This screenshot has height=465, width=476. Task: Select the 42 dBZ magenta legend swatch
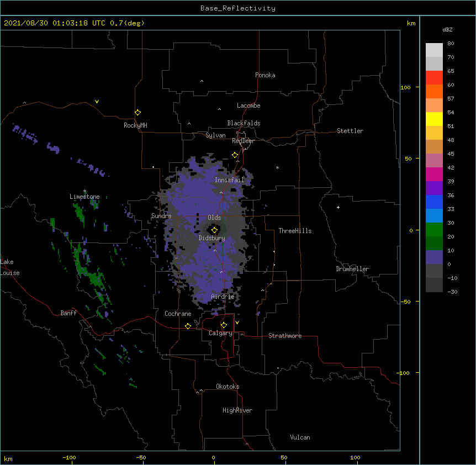[x=434, y=174]
